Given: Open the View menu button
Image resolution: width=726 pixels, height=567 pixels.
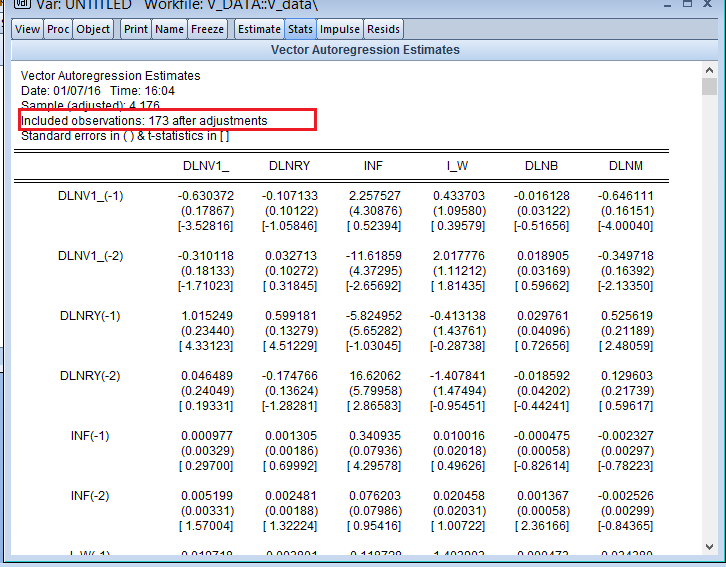Looking at the screenshot, I should [27, 29].
